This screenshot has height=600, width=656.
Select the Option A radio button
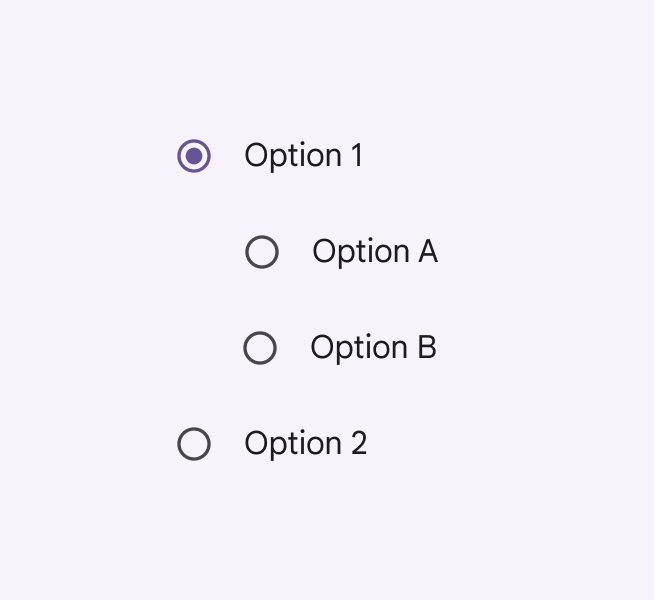point(262,252)
